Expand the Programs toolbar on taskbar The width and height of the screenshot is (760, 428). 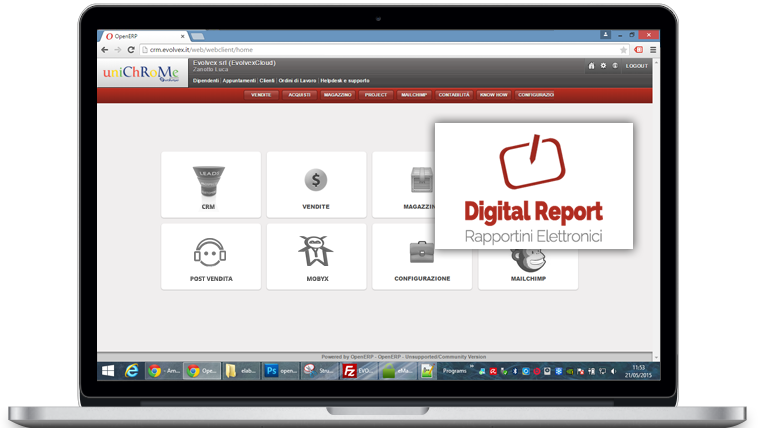tap(472, 366)
